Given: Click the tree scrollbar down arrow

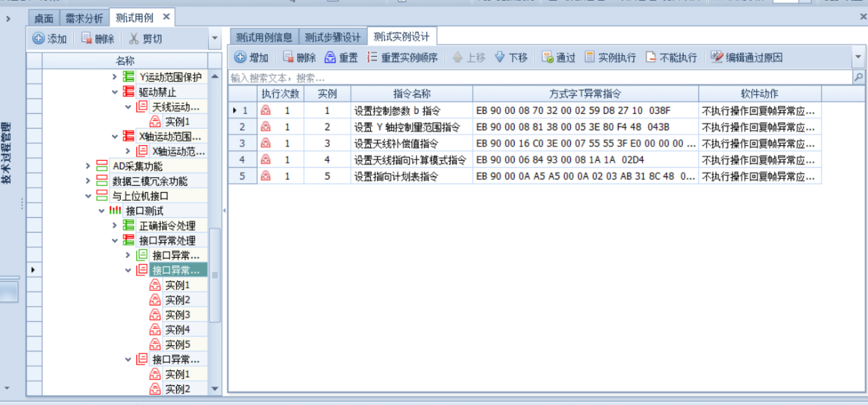Looking at the screenshot, I should pos(215,389).
